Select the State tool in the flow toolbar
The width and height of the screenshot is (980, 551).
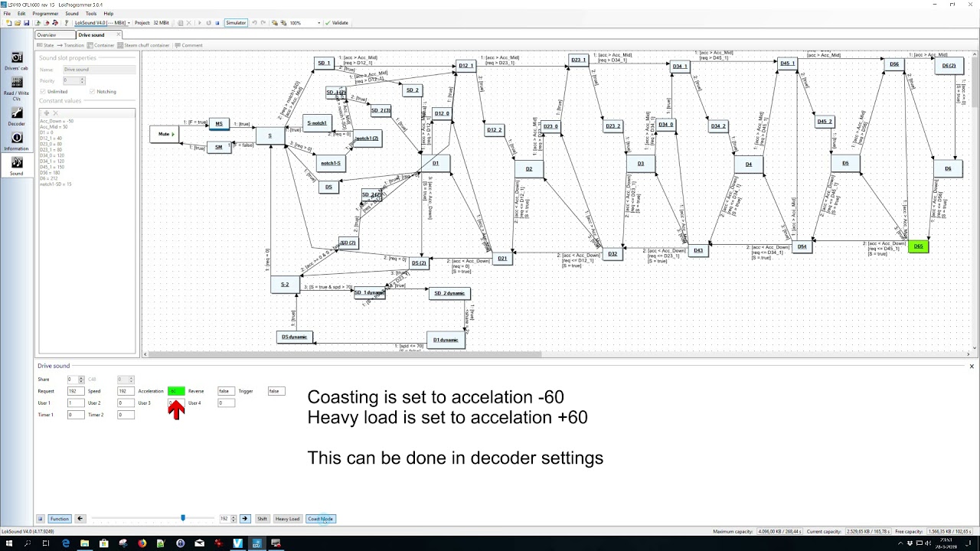46,45
